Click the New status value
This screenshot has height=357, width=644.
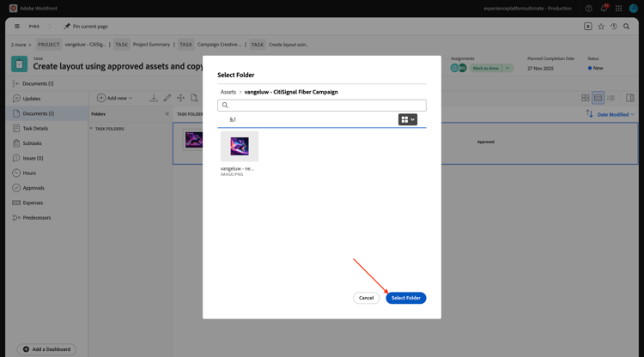(595, 68)
